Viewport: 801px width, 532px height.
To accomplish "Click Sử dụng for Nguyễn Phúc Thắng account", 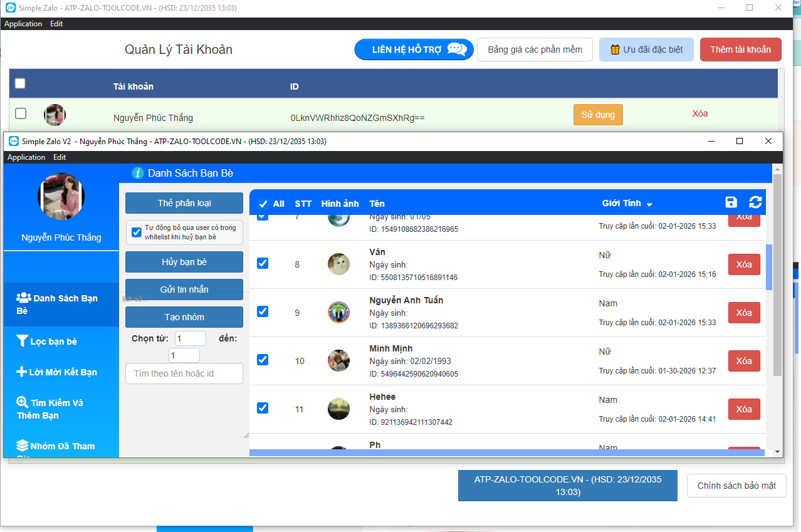I will click(x=598, y=115).
